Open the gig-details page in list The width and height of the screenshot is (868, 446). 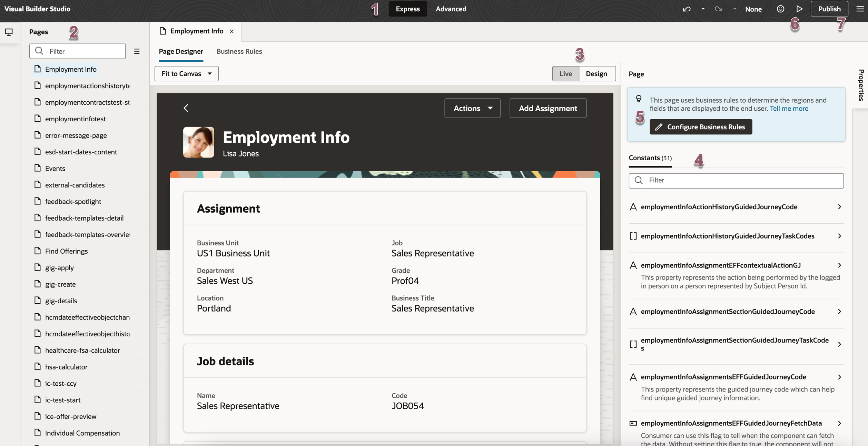tap(61, 301)
